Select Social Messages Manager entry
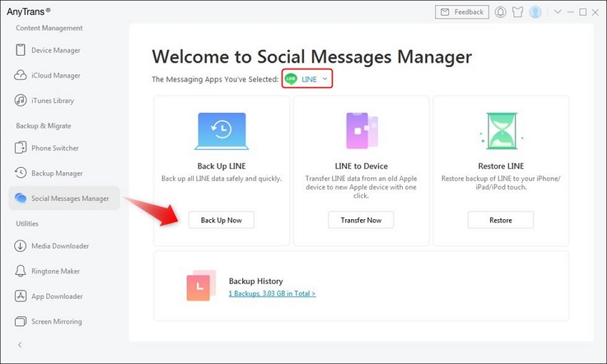Viewport: 607px width, 364px height. pos(64,198)
